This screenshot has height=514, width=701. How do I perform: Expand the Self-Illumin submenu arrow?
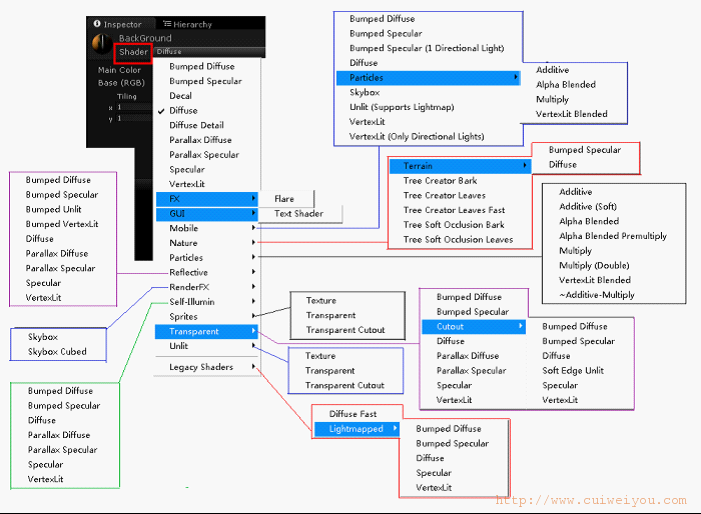pyautogui.click(x=253, y=302)
